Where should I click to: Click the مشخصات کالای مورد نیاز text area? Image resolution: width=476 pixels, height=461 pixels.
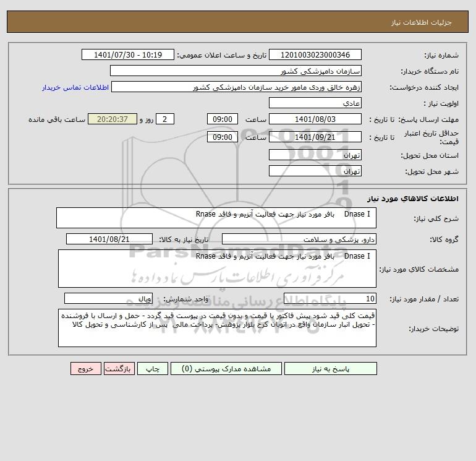coord(217,269)
